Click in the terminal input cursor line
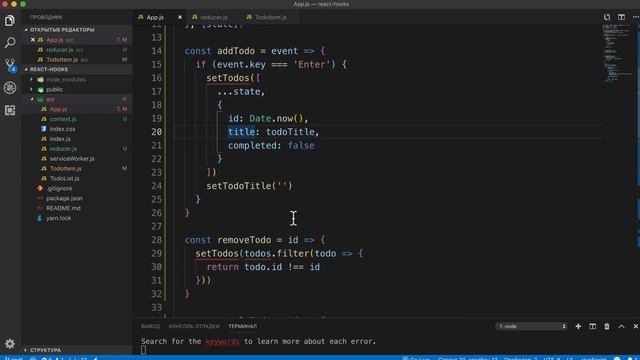This screenshot has height=360, width=640. click(143, 350)
